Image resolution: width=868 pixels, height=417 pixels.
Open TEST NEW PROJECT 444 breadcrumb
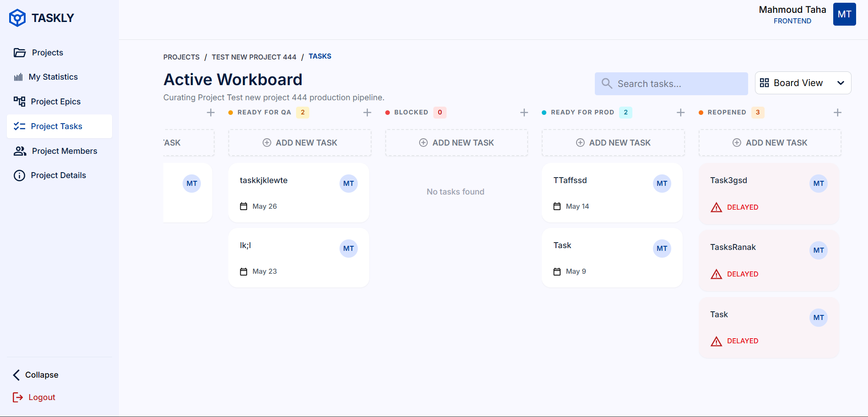254,57
